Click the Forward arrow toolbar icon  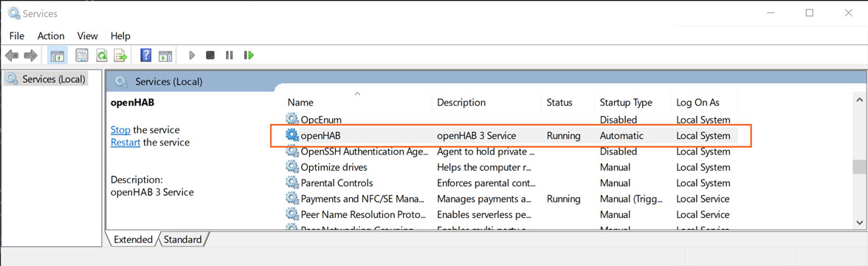[31, 55]
